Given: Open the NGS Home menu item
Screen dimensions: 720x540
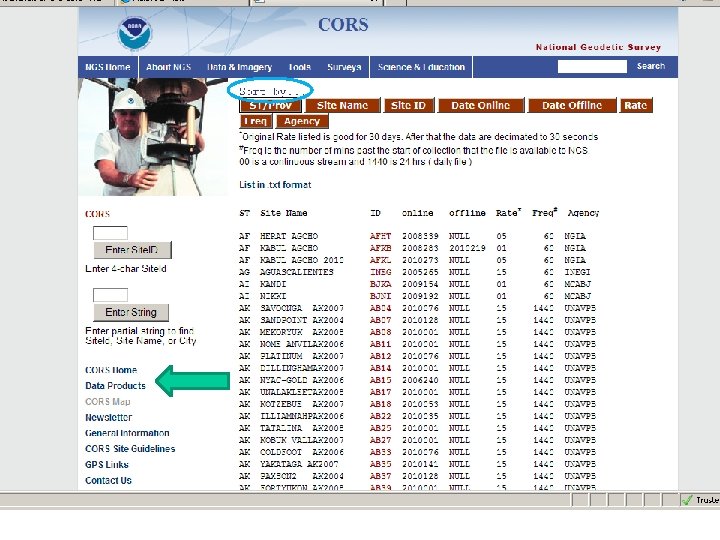Looking at the screenshot, I should 108,67.
